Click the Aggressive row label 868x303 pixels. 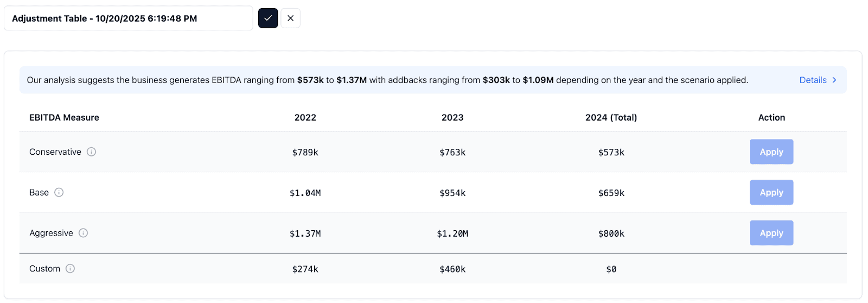(51, 233)
